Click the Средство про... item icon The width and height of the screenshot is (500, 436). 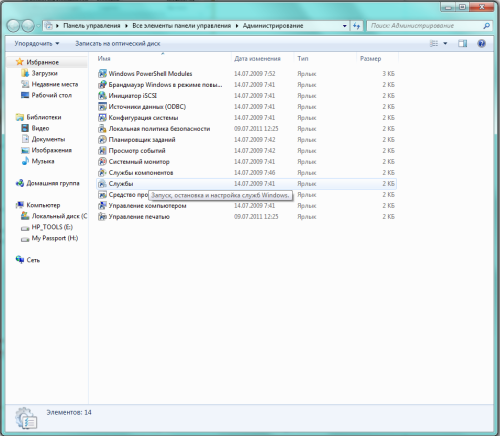tap(102, 195)
